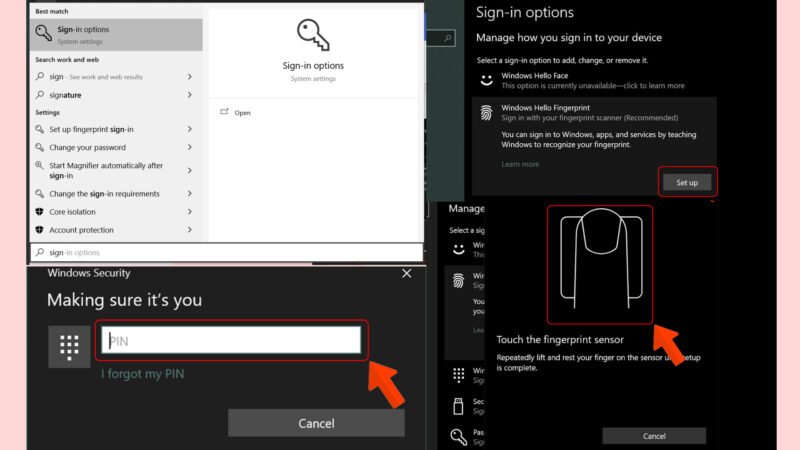Image resolution: width=800 pixels, height=450 pixels.
Task: Click the PIN keypad icon in Windows Security
Action: click(69, 346)
